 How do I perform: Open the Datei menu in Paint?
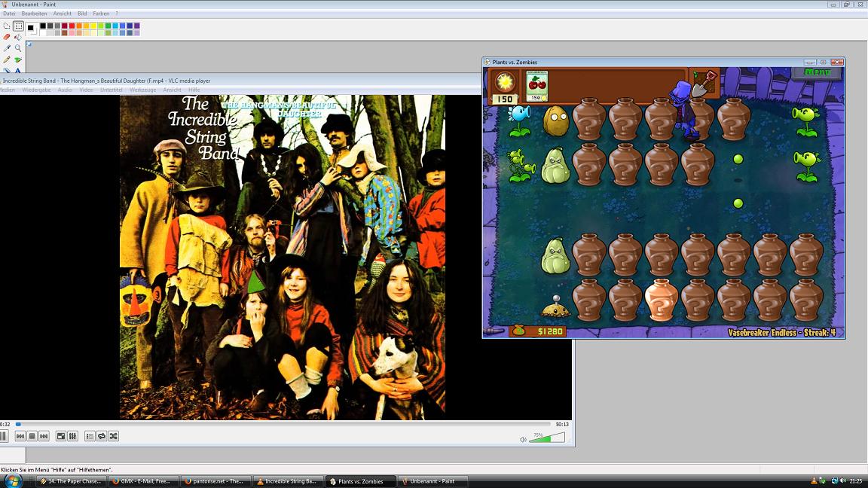[9, 14]
